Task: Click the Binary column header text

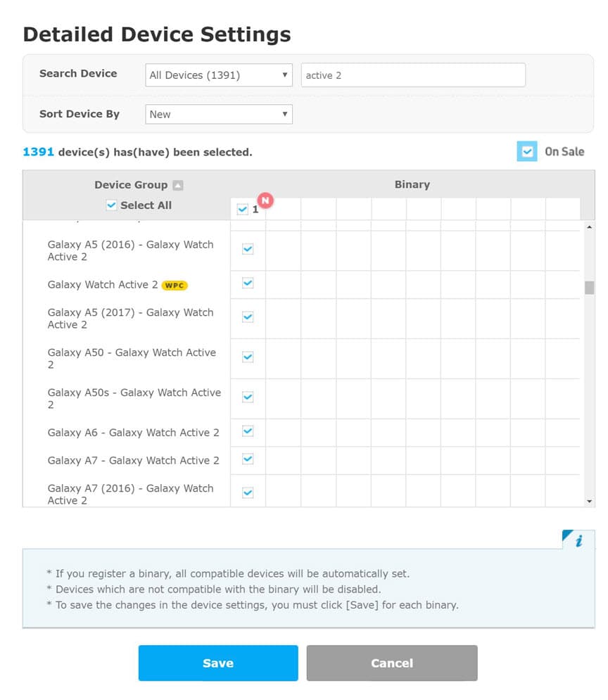Action: pos(412,184)
